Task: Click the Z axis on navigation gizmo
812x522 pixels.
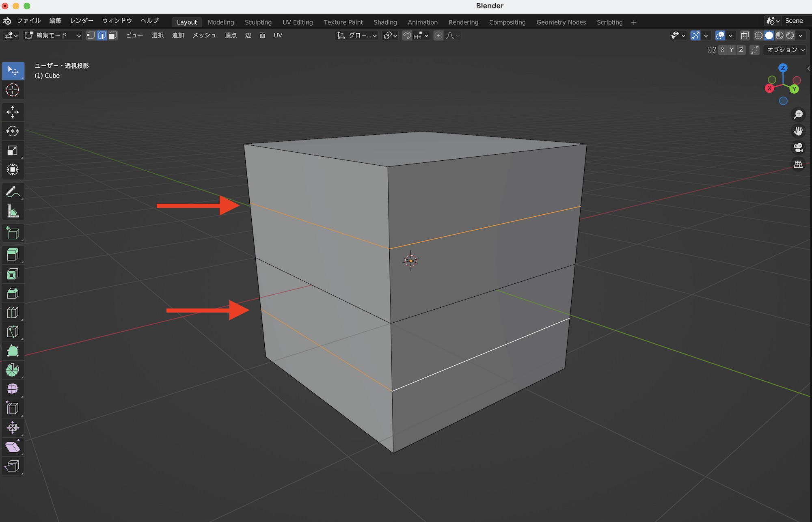Action: tap(783, 68)
